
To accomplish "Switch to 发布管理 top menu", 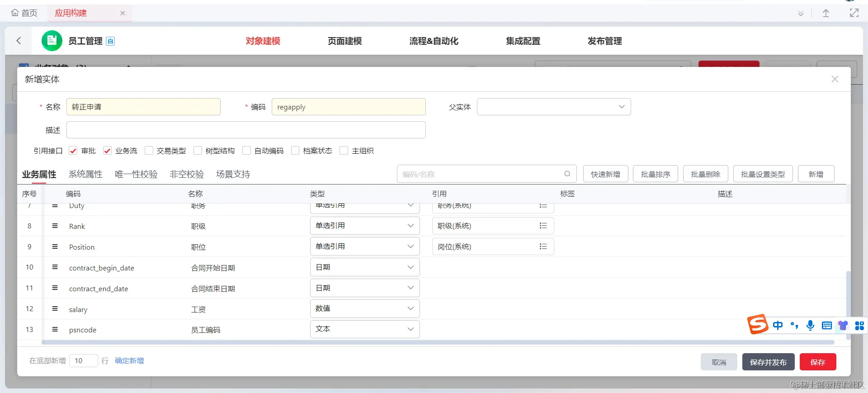I will (x=605, y=41).
